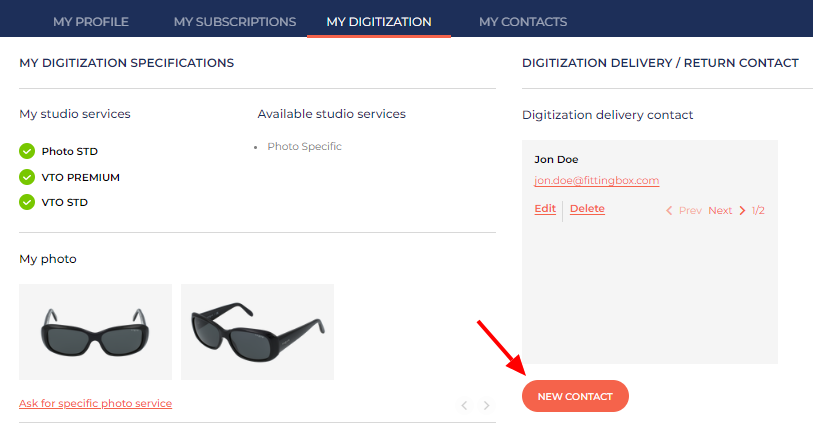Click the photo carousel left arrow
Image resolution: width=813 pixels, height=438 pixels.
point(464,405)
